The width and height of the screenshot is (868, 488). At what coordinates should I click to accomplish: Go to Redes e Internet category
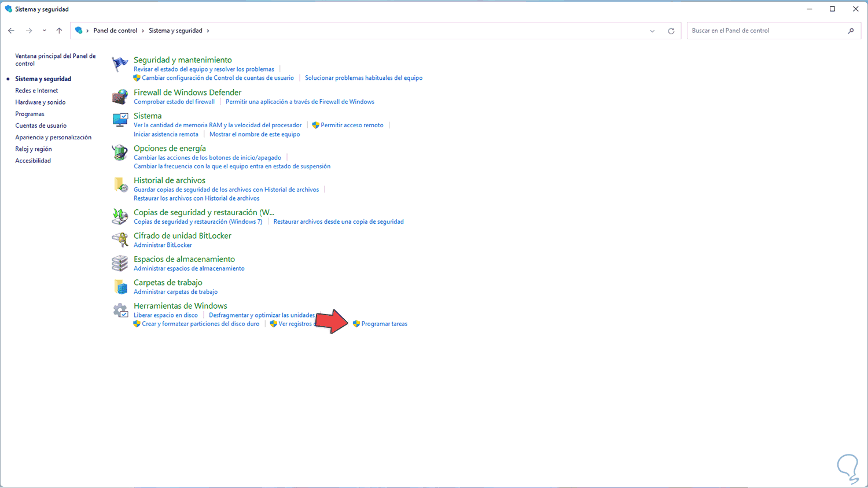click(36, 91)
